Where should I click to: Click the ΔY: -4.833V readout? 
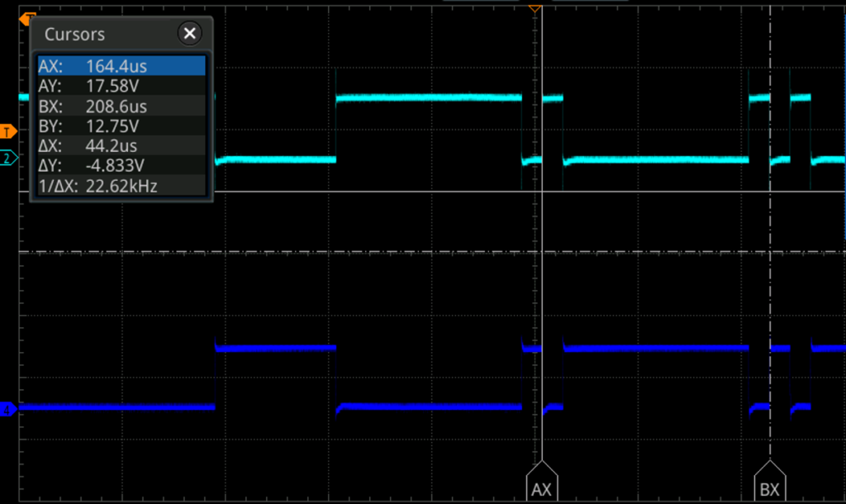[121, 166]
